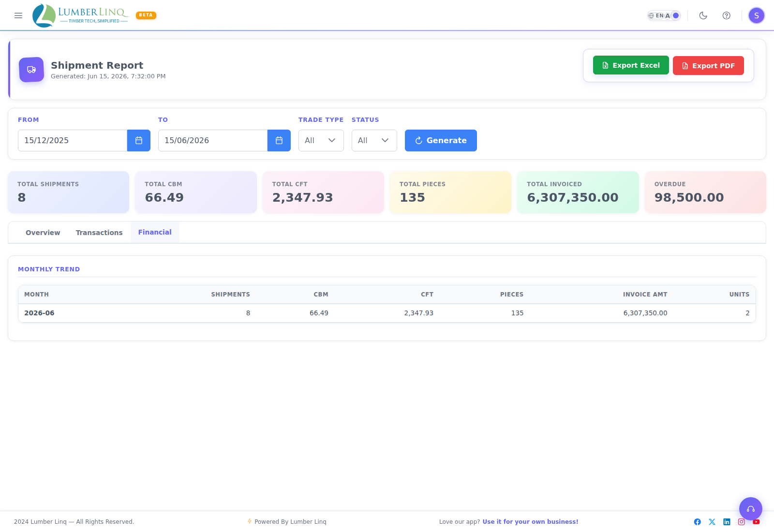Click the Month column header
Viewport: 774px width, 532px height.
[36, 294]
